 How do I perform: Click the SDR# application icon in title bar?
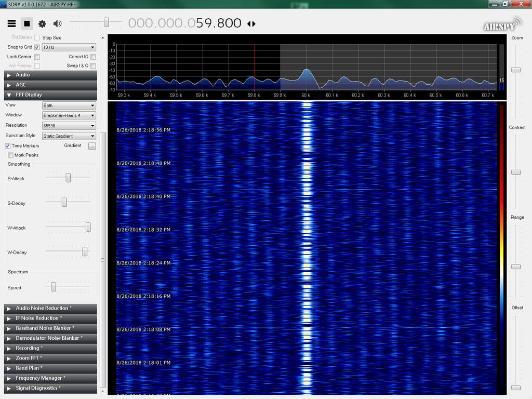pos(4,4)
